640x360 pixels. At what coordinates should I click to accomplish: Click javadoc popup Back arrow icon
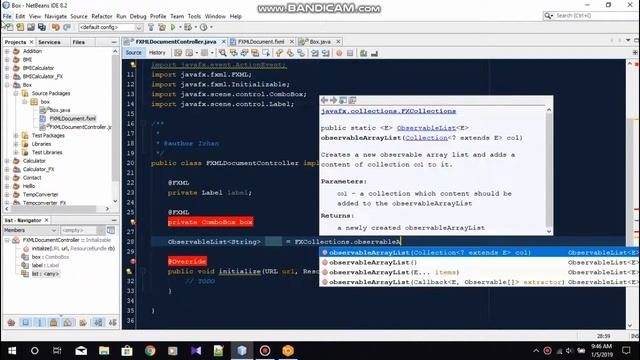pyautogui.click(x=324, y=100)
